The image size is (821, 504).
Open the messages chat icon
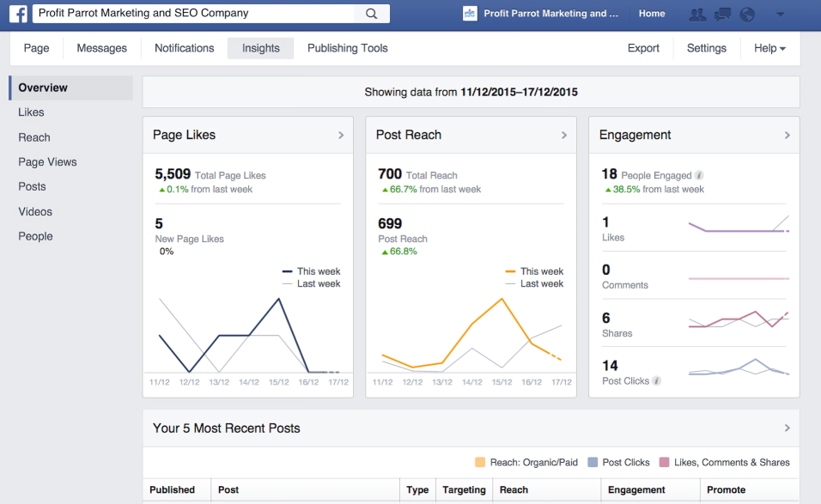[723, 15]
